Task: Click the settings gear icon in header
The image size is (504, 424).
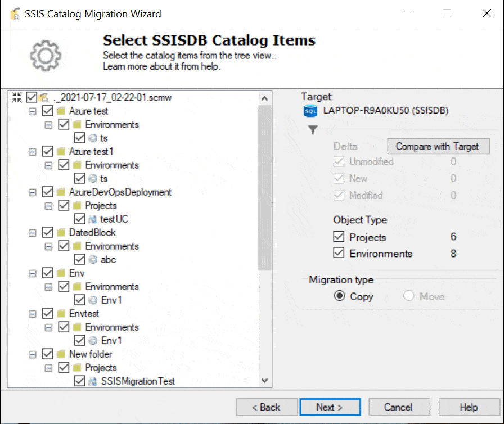Action: pyautogui.click(x=46, y=55)
